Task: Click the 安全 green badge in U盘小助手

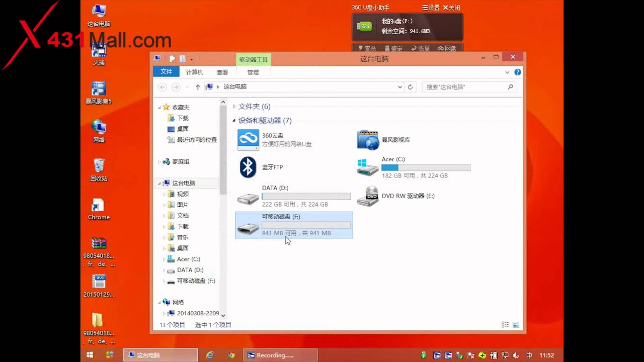Action: click(365, 26)
